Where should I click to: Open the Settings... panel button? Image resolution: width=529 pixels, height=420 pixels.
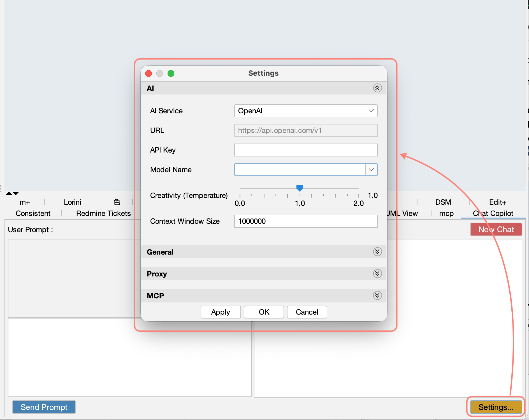[x=495, y=407]
